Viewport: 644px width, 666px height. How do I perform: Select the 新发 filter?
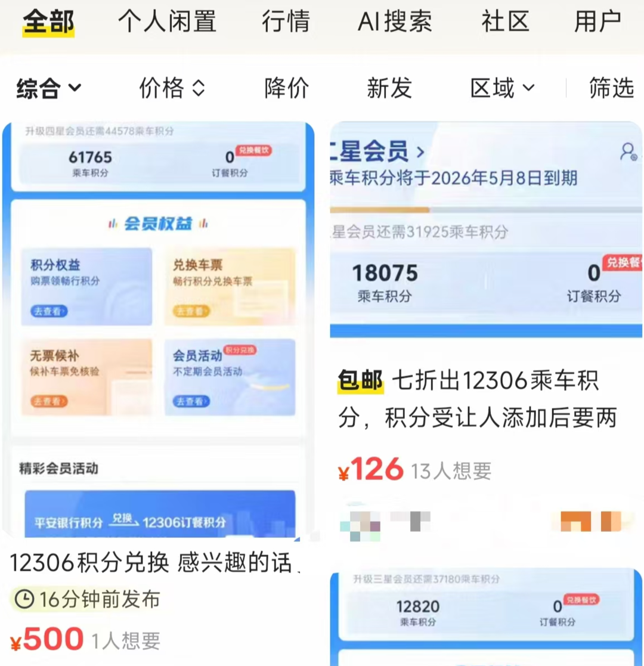(389, 88)
